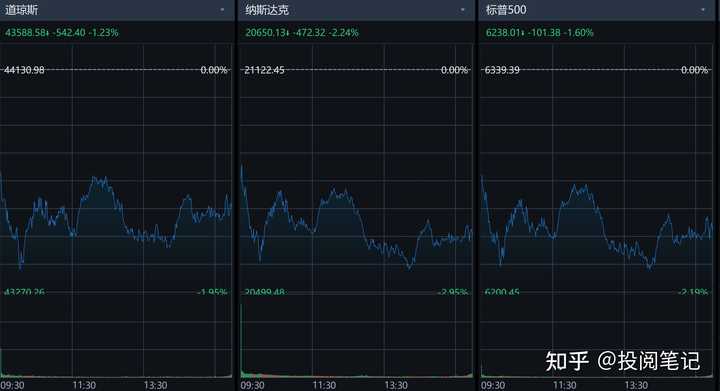Click the -1.60% change in 标普500 panel
Screen dimensions: 720x391
click(579, 33)
